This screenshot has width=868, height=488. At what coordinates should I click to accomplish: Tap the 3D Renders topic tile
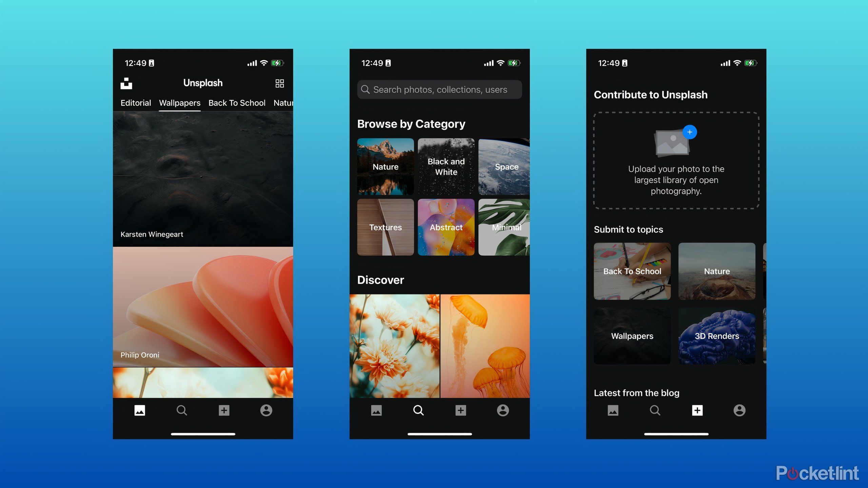point(716,335)
